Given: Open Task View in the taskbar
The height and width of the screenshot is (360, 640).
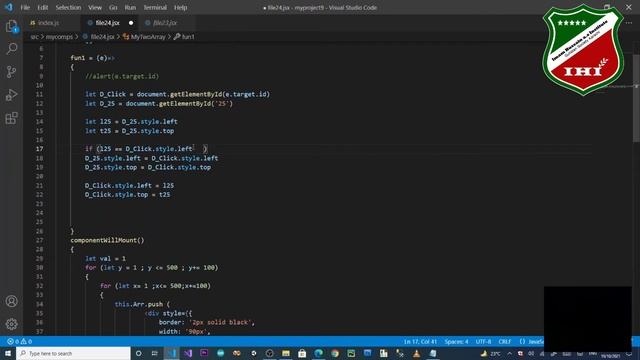Looking at the screenshot, I should coord(155,353).
